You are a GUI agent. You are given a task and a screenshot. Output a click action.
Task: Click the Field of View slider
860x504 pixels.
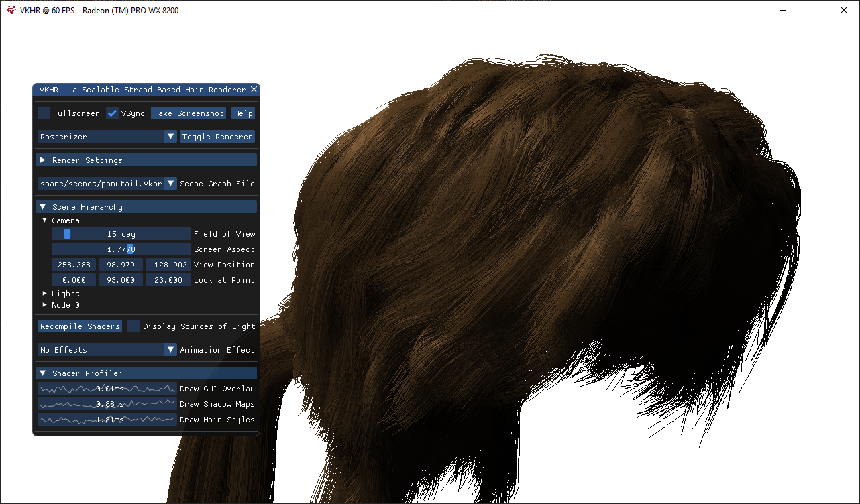pyautogui.click(x=121, y=234)
